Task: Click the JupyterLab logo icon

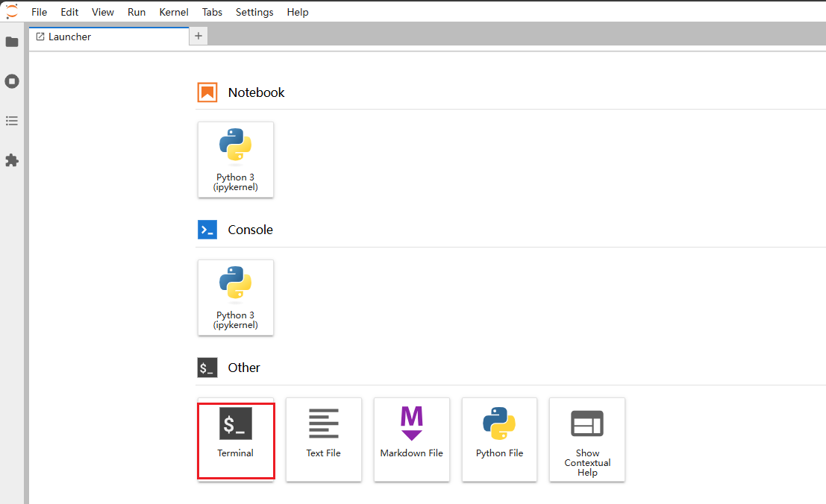Action: click(12, 12)
